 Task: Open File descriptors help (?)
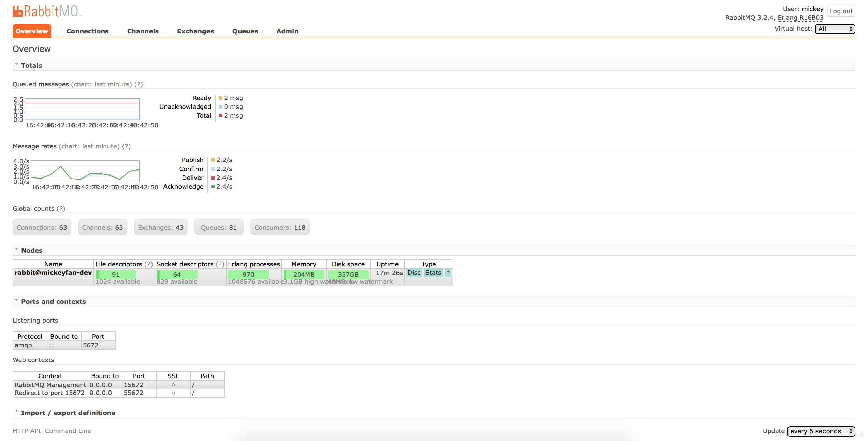pyautogui.click(x=148, y=264)
